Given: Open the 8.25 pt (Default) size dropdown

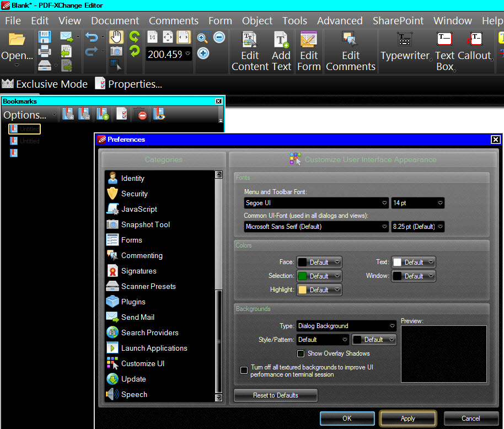Looking at the screenshot, I should click(x=418, y=227).
